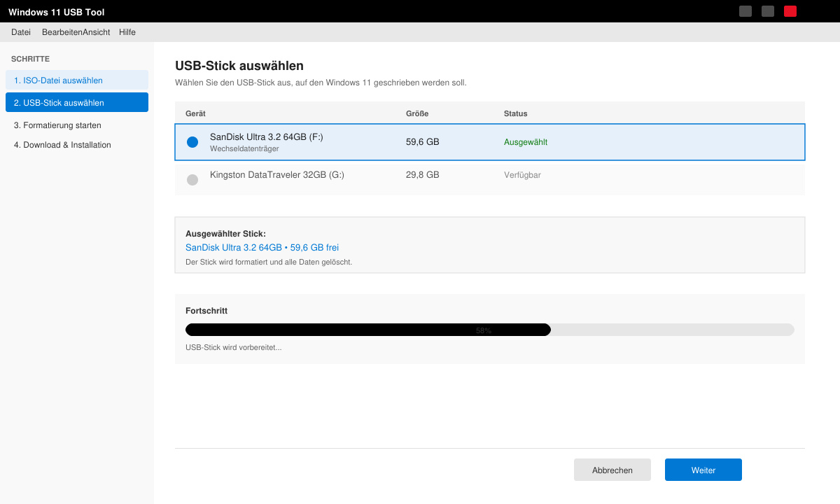Click the Kingston DataTraveler 32GB (G:) name
Image resolution: width=840 pixels, height=504 pixels.
[277, 175]
